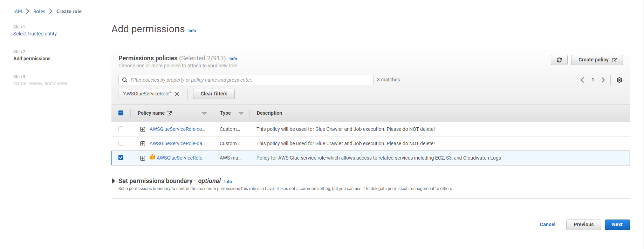The height and width of the screenshot is (249, 644).
Task: Click the external link icon beside Policy name
Action: [x=169, y=113]
